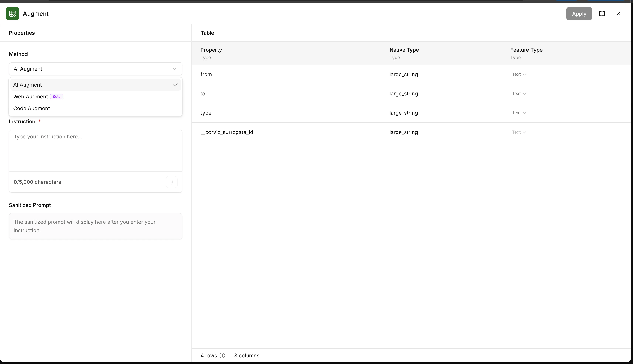This screenshot has width=633, height=364.
Task: Select Code Augment from method list
Action: (x=32, y=108)
